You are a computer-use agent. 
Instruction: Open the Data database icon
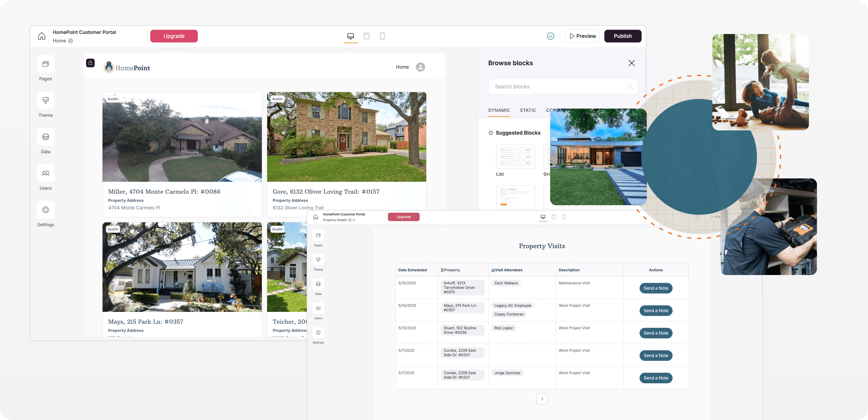tap(46, 137)
